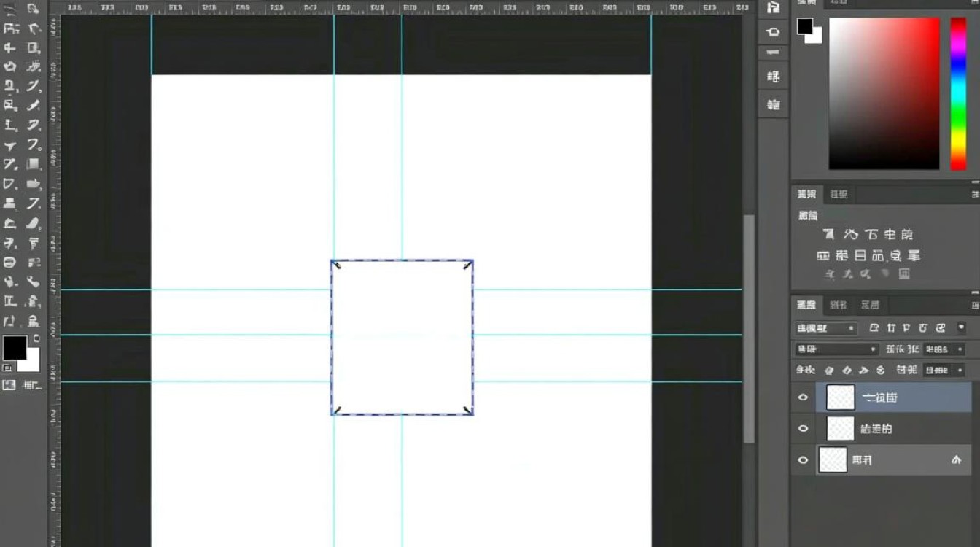Click the rainbow hue slider in the Color panel

click(x=958, y=94)
